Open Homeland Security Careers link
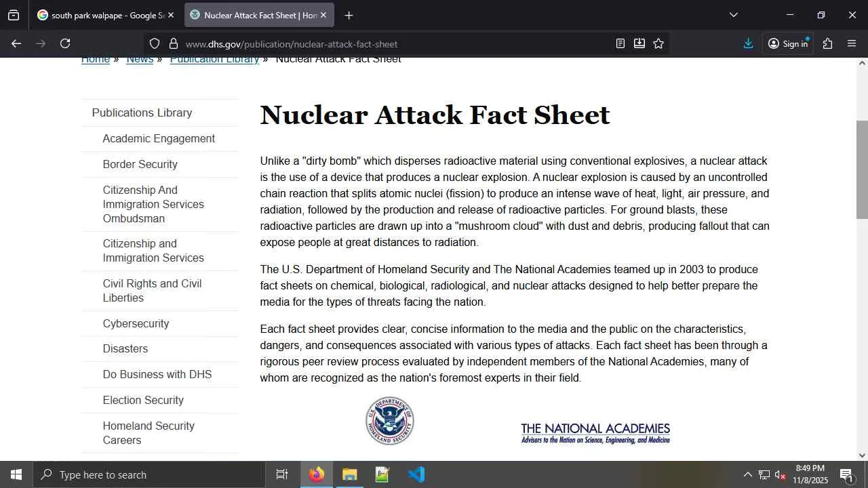The image size is (868, 488). (x=149, y=433)
